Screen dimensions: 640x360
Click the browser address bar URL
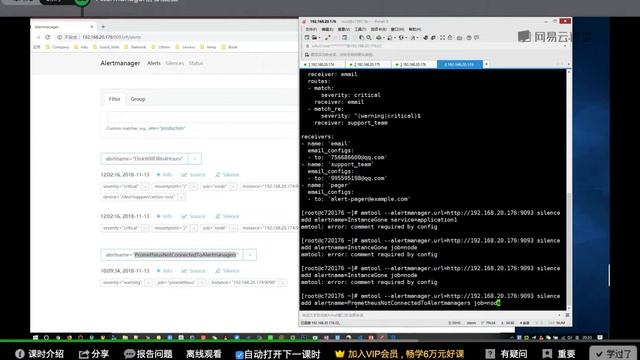pos(111,37)
